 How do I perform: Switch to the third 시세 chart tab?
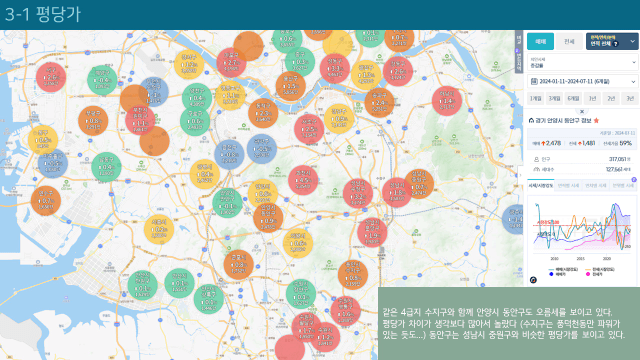(x=596, y=185)
